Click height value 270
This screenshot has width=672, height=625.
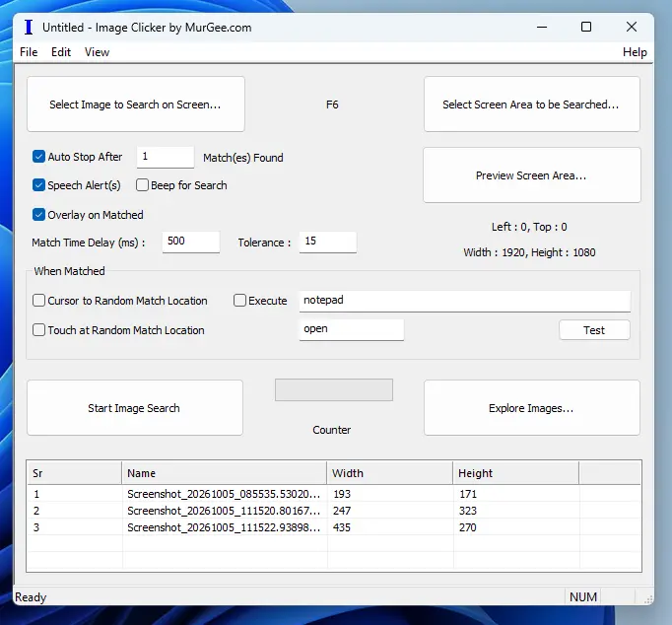(468, 527)
